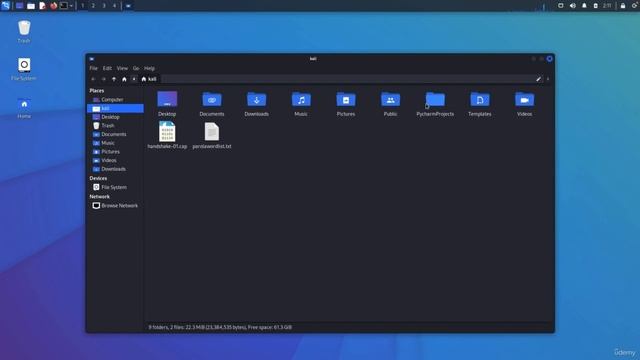Screen dimensions: 640x360
Task: Go forward using the forward arrow
Action: pyautogui.click(x=104, y=79)
